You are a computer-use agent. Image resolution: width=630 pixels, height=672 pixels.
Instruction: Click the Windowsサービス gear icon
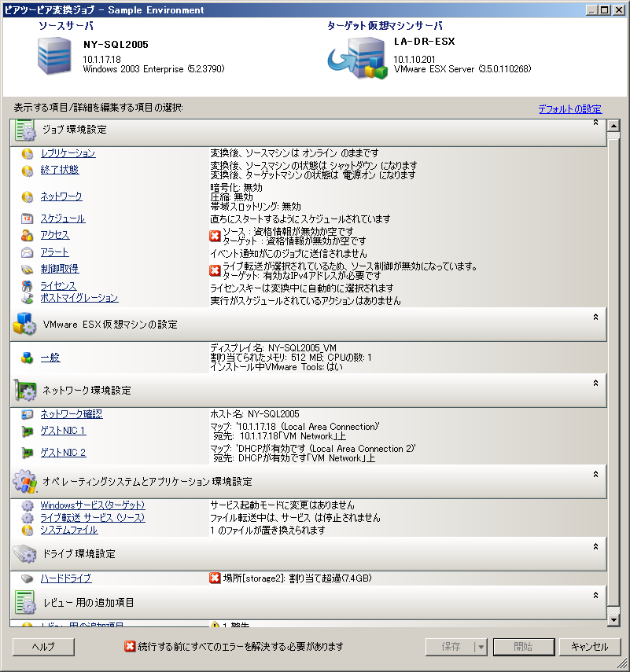tap(27, 505)
